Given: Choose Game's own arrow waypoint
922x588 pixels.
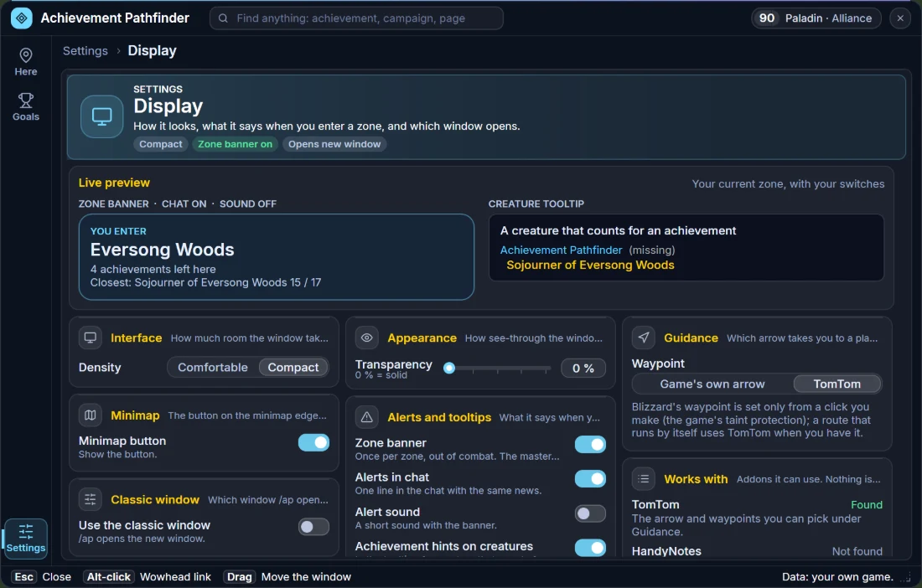Looking at the screenshot, I should [x=712, y=384].
